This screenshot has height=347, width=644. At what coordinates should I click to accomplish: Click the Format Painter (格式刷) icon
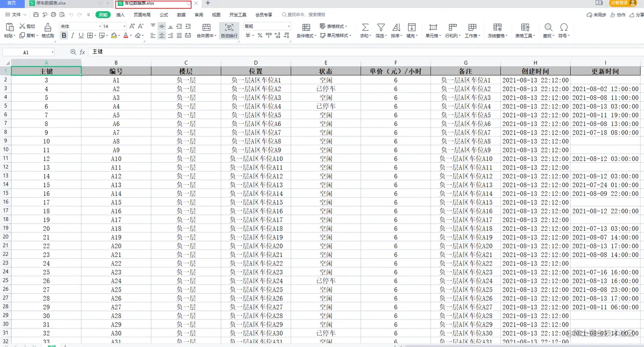click(x=48, y=28)
